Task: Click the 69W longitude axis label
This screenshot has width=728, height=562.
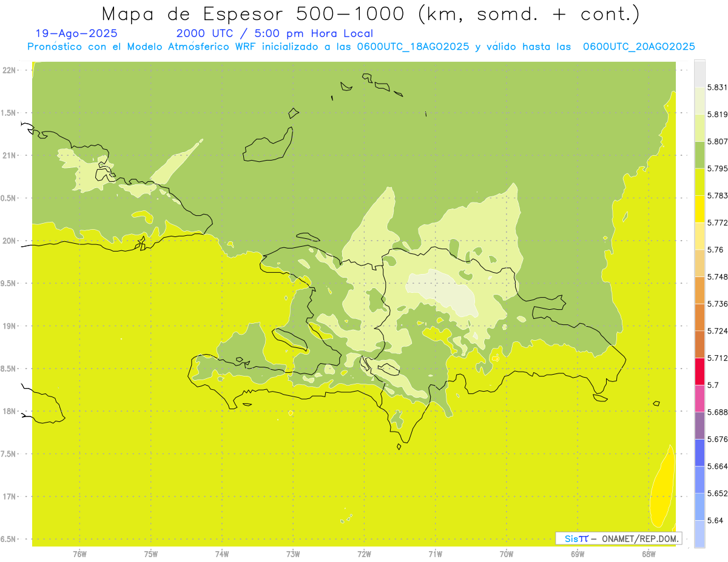Action: 578,554
